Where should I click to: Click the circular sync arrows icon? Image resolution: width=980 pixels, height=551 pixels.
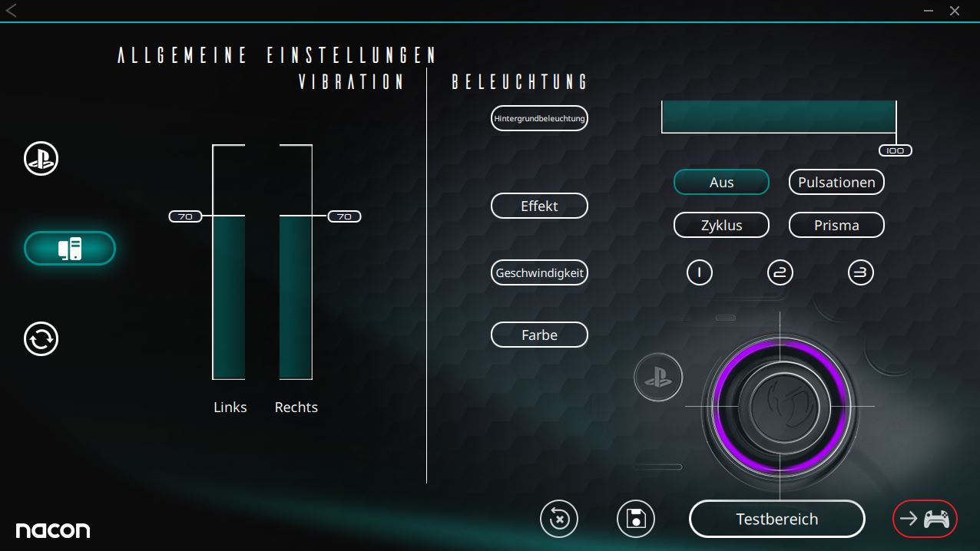(41, 339)
